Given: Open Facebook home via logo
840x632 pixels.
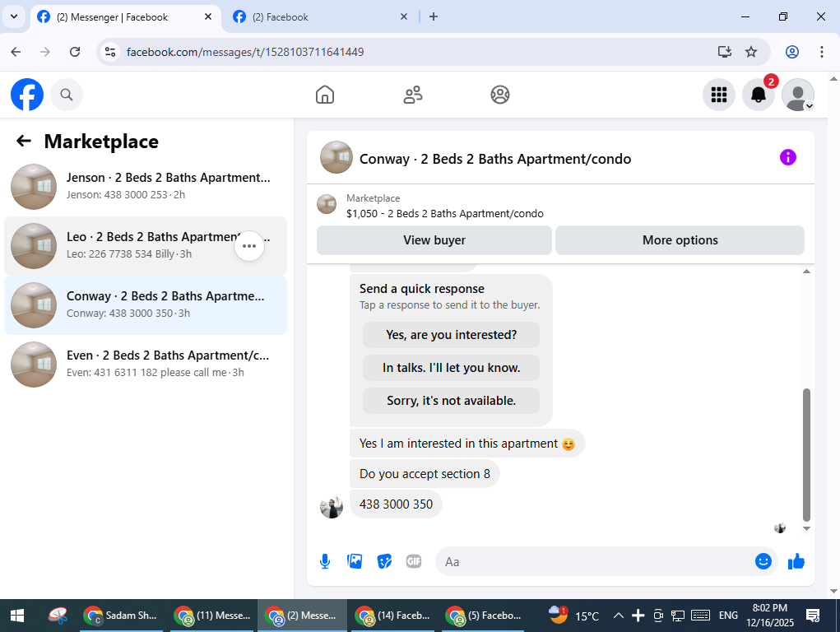Looking at the screenshot, I should (27, 95).
